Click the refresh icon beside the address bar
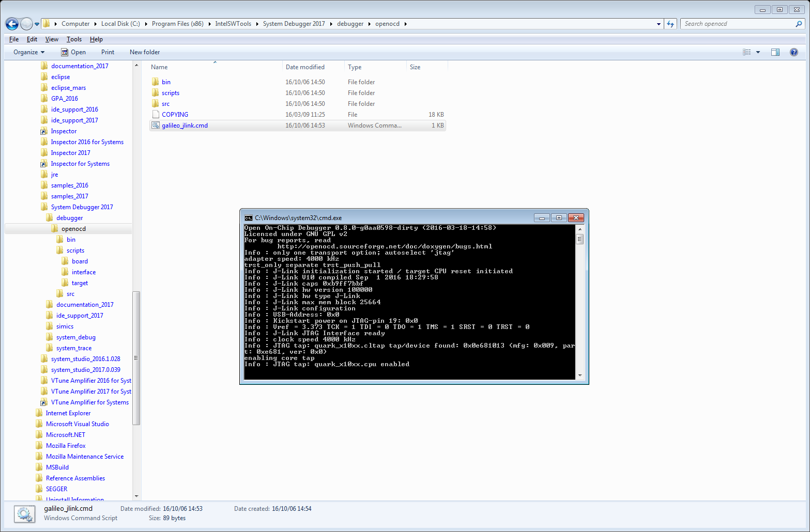The width and height of the screenshot is (810, 532). pyautogui.click(x=670, y=24)
